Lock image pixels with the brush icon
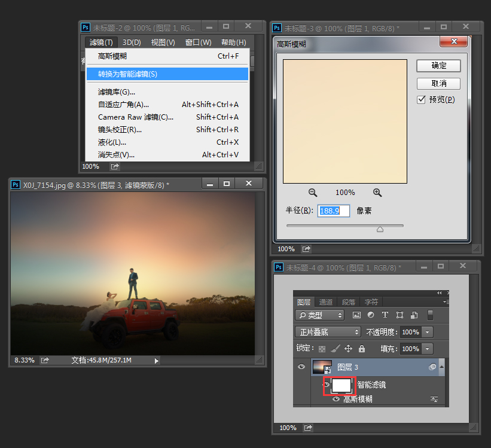Screen dimensions: 491x448 pos(336,348)
